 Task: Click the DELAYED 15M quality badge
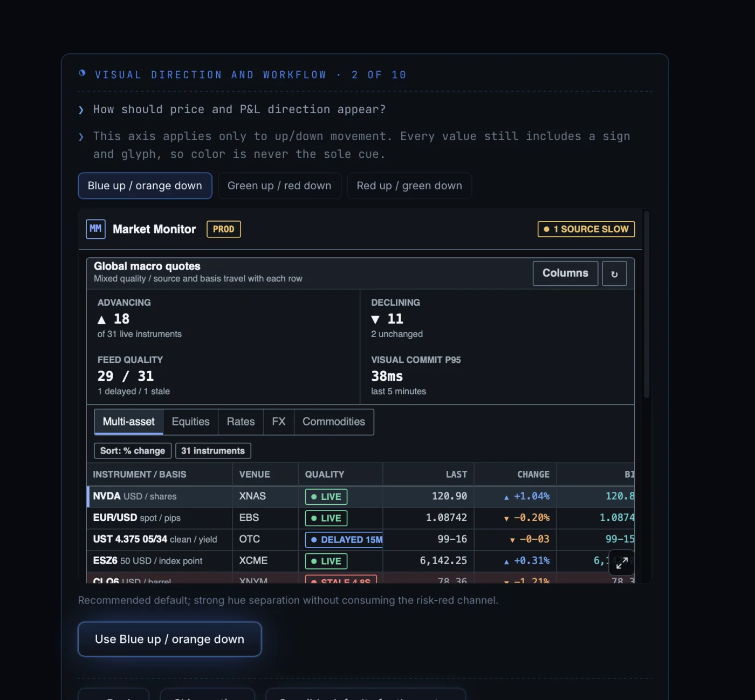[x=344, y=540]
